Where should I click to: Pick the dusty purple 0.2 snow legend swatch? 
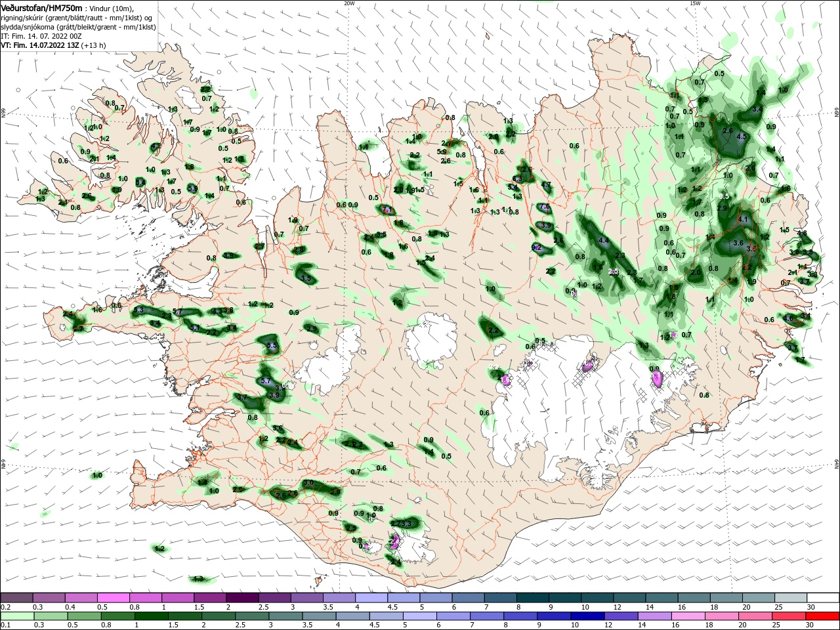18,597
